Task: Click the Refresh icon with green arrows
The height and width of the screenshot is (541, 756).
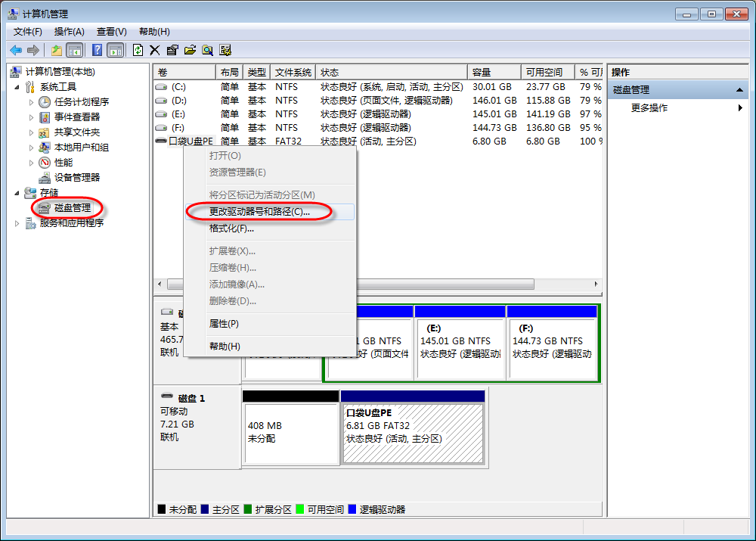Action: point(138,50)
